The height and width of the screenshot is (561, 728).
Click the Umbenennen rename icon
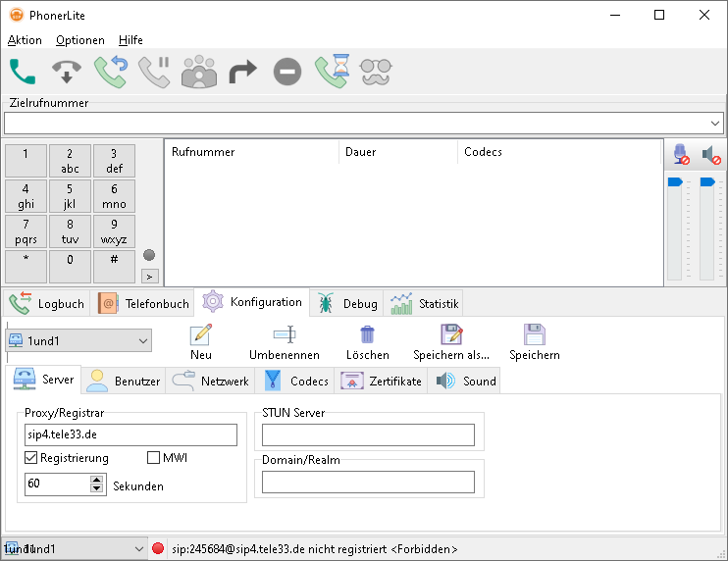[x=285, y=334]
